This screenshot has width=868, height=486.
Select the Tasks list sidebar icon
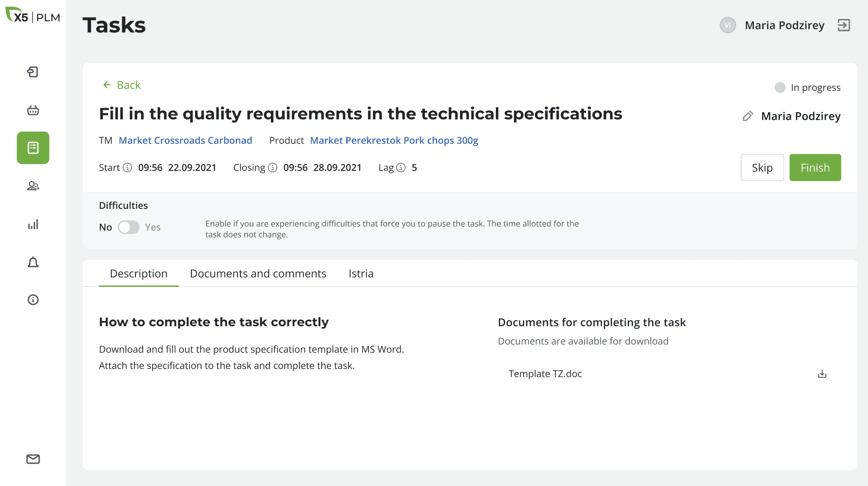[33, 148]
